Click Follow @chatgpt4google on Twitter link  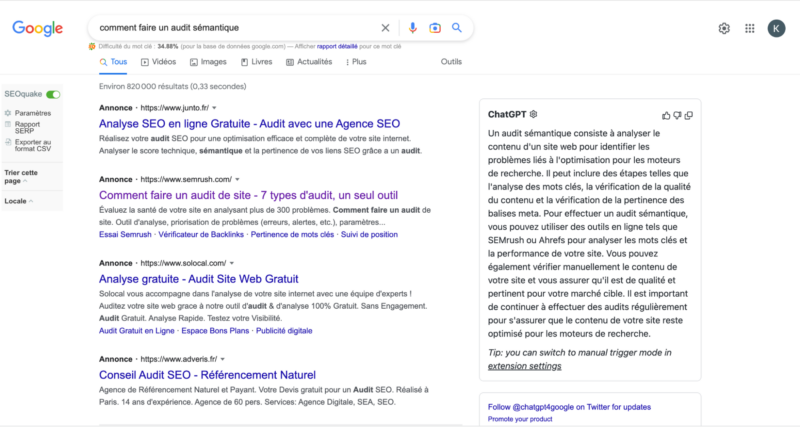coord(569,407)
